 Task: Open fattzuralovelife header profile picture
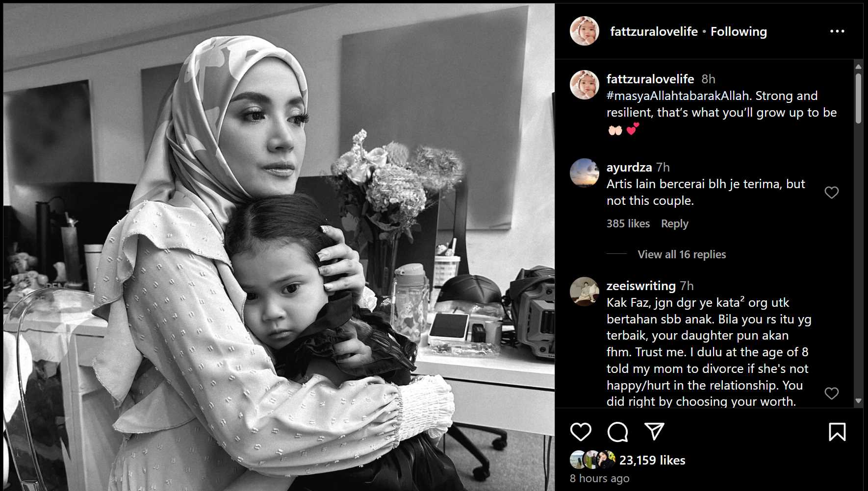pos(585,31)
